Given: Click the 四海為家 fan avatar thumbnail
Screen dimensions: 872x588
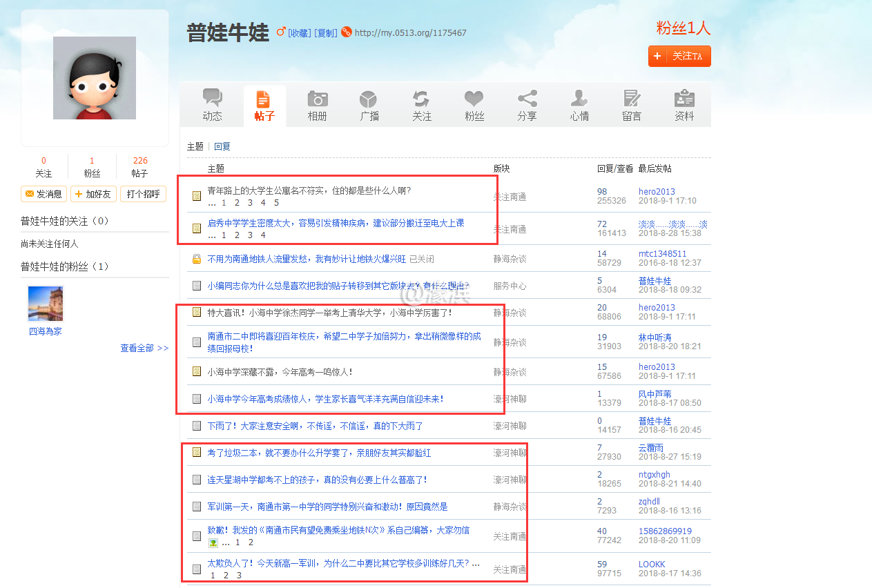Looking at the screenshot, I should [x=46, y=304].
